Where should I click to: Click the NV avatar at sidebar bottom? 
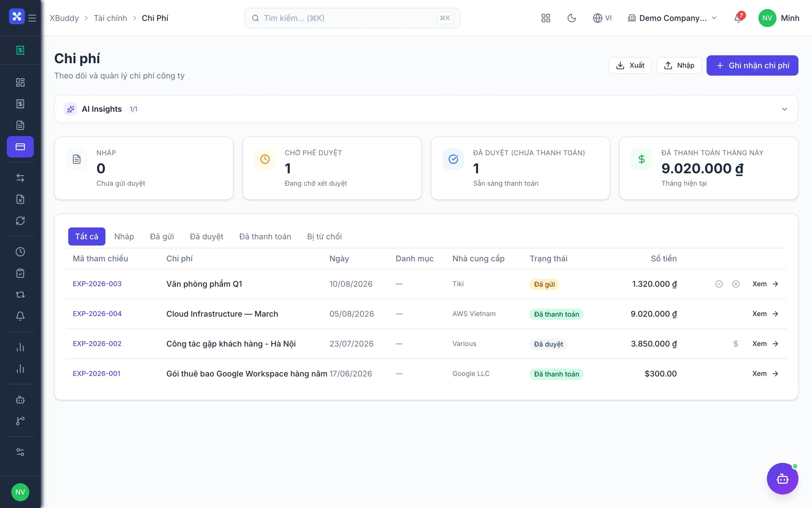point(20,492)
